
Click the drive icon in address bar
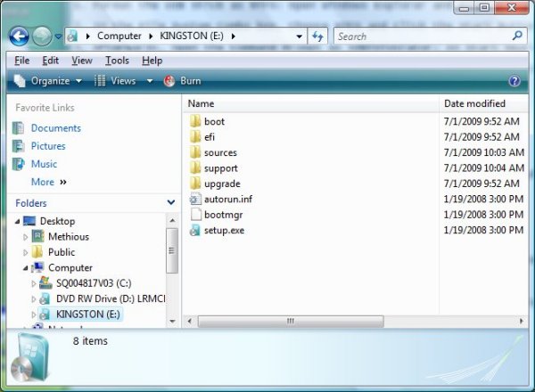[72, 37]
